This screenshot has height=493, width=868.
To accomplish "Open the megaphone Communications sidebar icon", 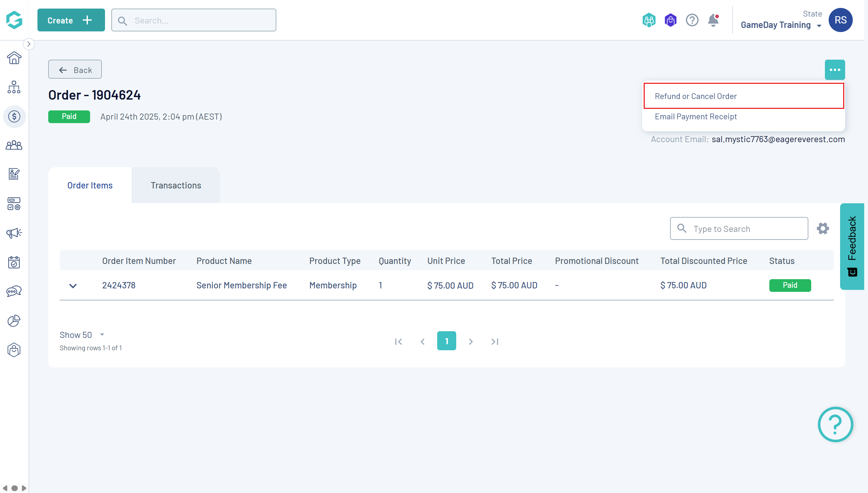I will 14,233.
